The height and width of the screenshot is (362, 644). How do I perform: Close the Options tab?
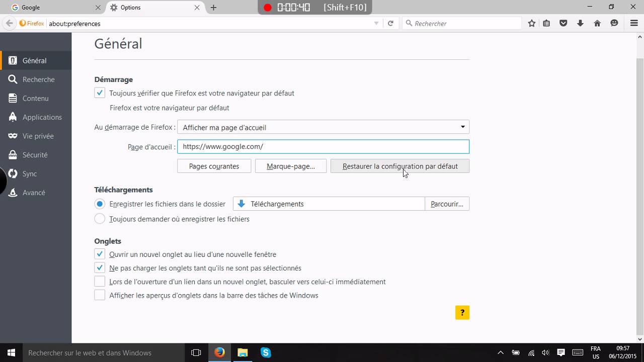pyautogui.click(x=197, y=8)
